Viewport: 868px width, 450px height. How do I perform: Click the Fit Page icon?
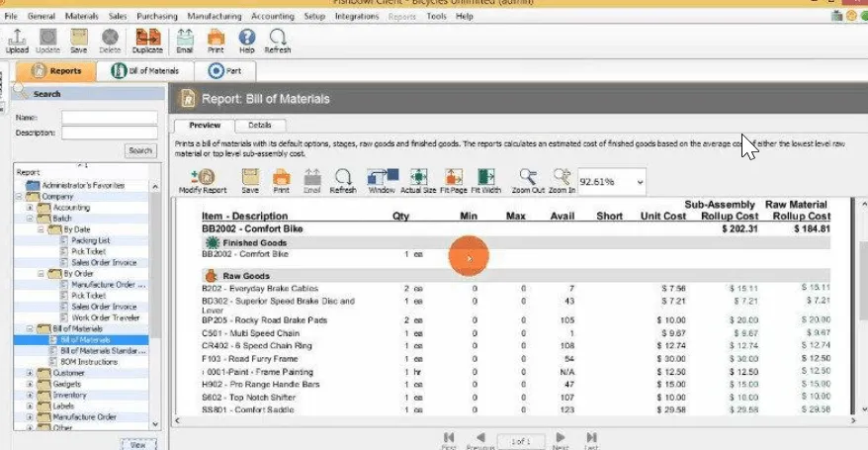click(454, 181)
